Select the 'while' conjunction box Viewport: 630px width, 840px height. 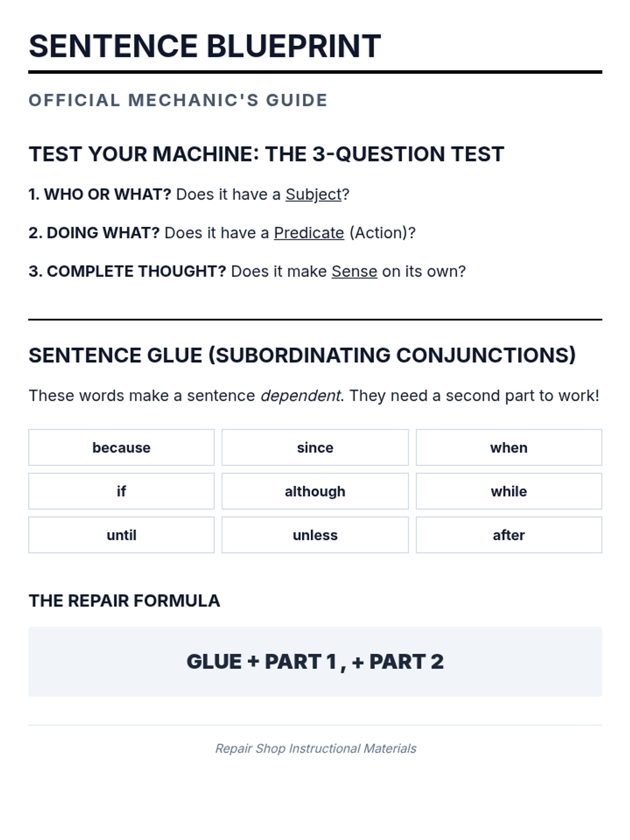tap(509, 491)
